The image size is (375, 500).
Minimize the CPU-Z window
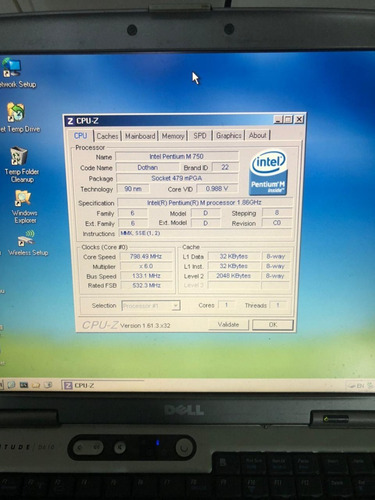pyautogui.click(x=278, y=120)
